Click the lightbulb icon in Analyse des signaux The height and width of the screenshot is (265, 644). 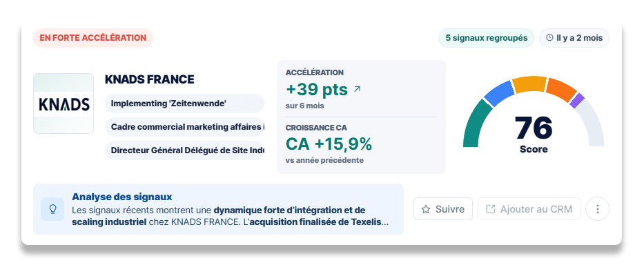pos(52,209)
